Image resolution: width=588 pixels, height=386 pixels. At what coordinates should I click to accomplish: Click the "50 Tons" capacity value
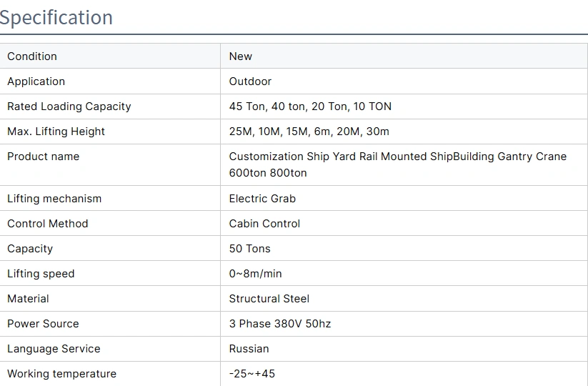[x=249, y=249]
